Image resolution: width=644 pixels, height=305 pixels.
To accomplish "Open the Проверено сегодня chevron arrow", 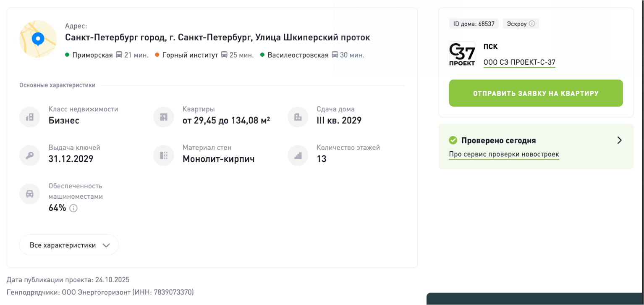I will [x=619, y=140].
